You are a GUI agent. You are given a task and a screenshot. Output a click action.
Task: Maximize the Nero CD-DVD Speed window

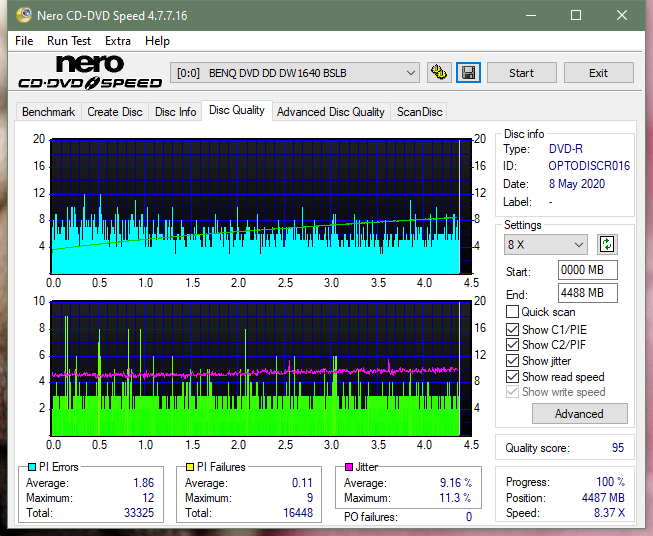pos(576,15)
